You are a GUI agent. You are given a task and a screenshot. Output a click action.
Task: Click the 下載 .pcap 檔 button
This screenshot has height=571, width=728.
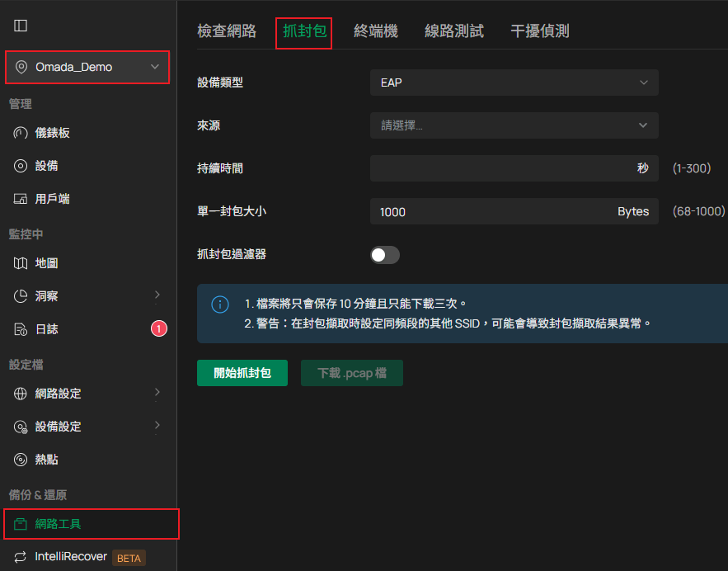(352, 373)
